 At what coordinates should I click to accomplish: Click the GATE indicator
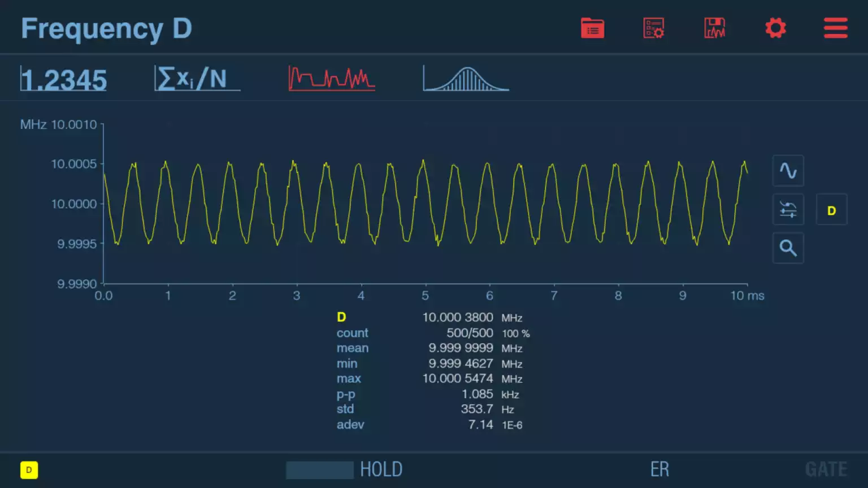click(x=826, y=469)
